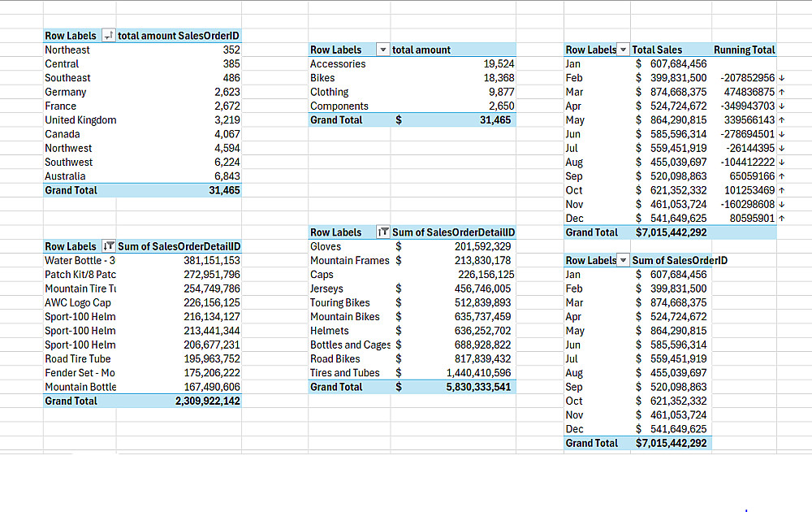
Task: Click down arrow icon beside Apr running total
Action: click(x=781, y=106)
